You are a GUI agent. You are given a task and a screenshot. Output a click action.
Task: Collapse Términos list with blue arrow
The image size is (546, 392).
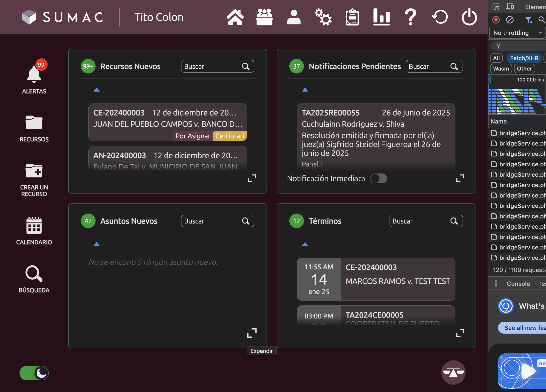pos(305,244)
